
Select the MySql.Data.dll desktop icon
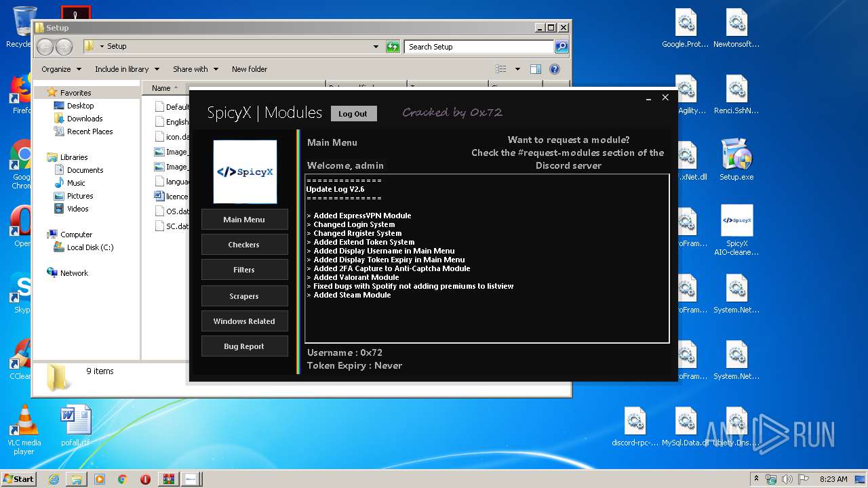click(x=686, y=427)
